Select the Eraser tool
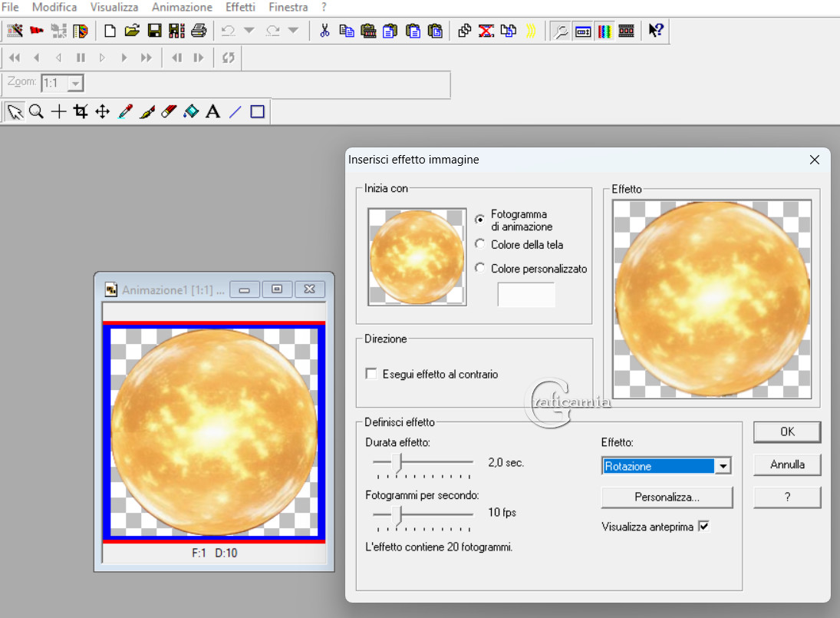This screenshot has height=618, width=840. [170, 112]
